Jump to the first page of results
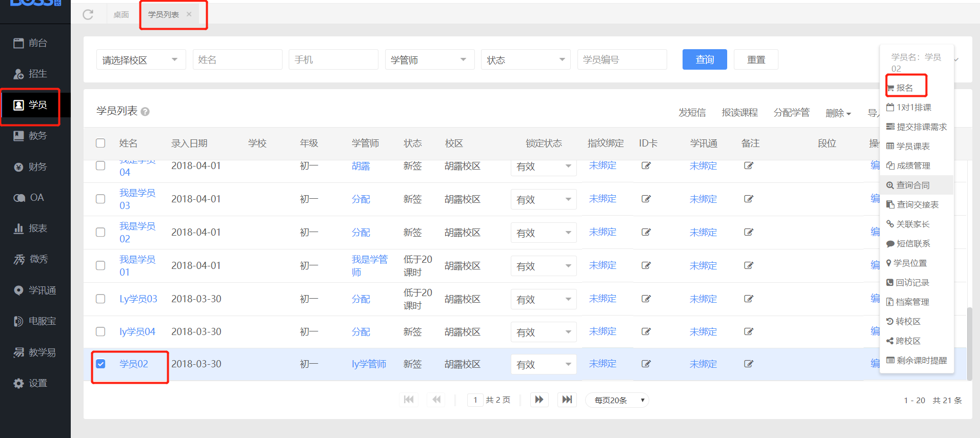The image size is (980, 438). pos(409,400)
